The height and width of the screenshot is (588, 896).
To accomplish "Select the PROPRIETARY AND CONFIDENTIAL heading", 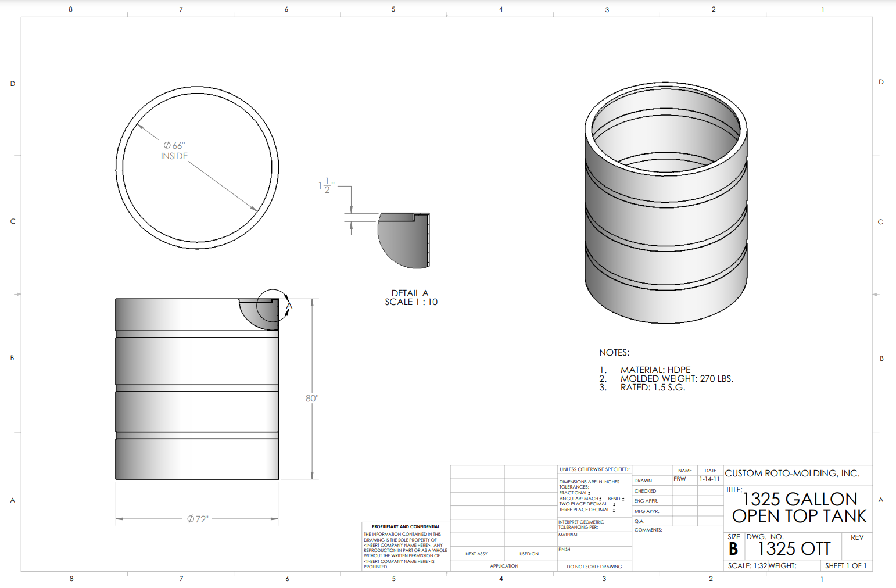I will tap(406, 527).
